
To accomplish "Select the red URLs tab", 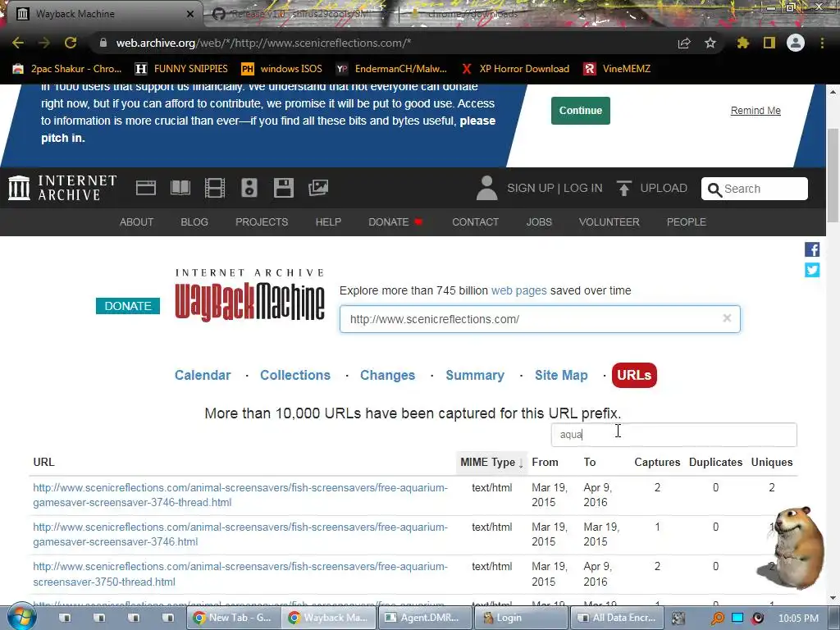I will 634,375.
